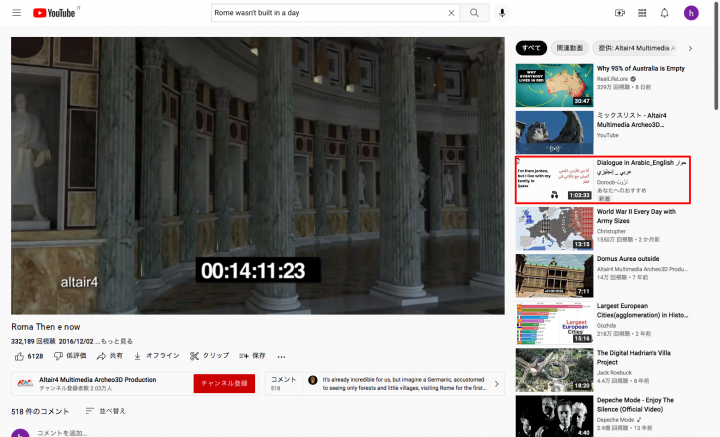Viewport: 720px width, 437px height.
Task: Open the hamburger guide menu
Action: pos(17,13)
